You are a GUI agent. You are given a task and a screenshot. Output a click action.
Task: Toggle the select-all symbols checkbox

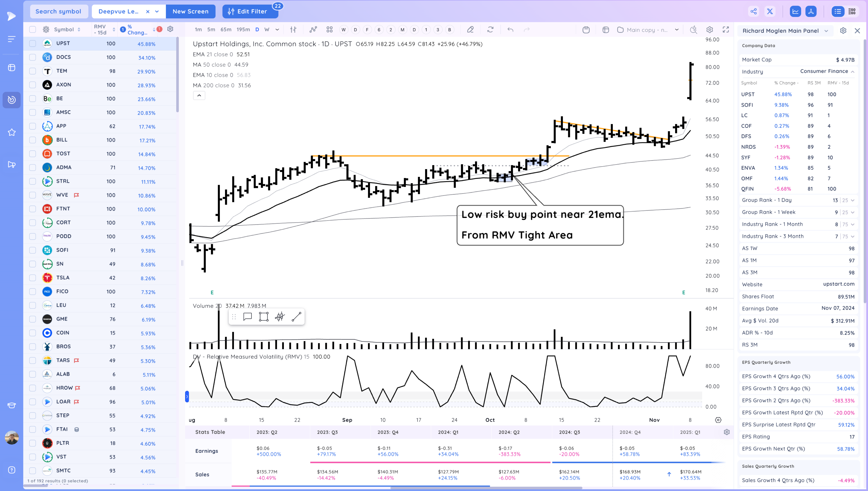[x=33, y=30]
